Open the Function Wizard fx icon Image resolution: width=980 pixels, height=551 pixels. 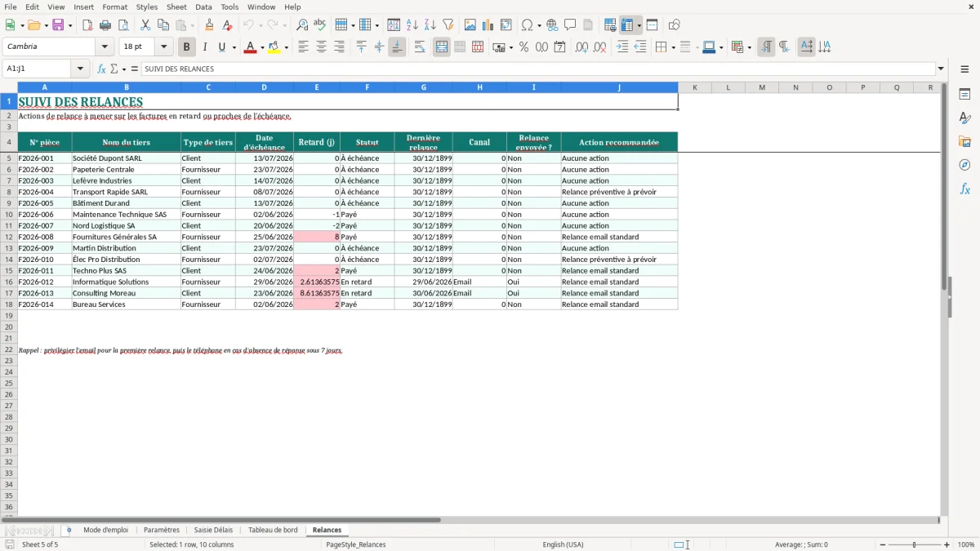point(102,69)
